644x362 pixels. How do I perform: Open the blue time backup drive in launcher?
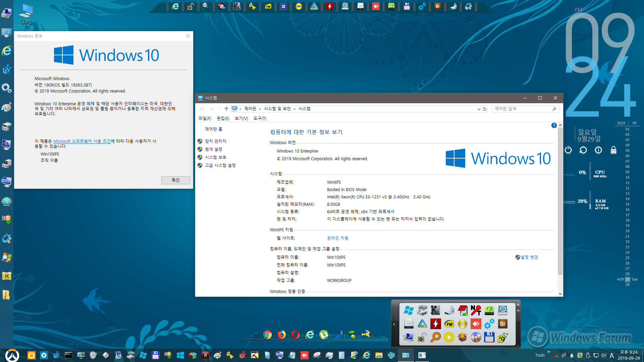click(502, 310)
